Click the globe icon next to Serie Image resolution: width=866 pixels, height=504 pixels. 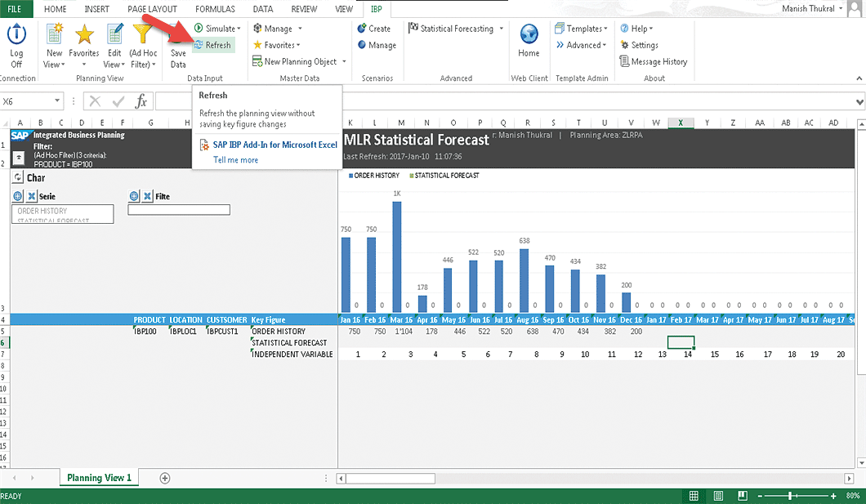(18, 196)
